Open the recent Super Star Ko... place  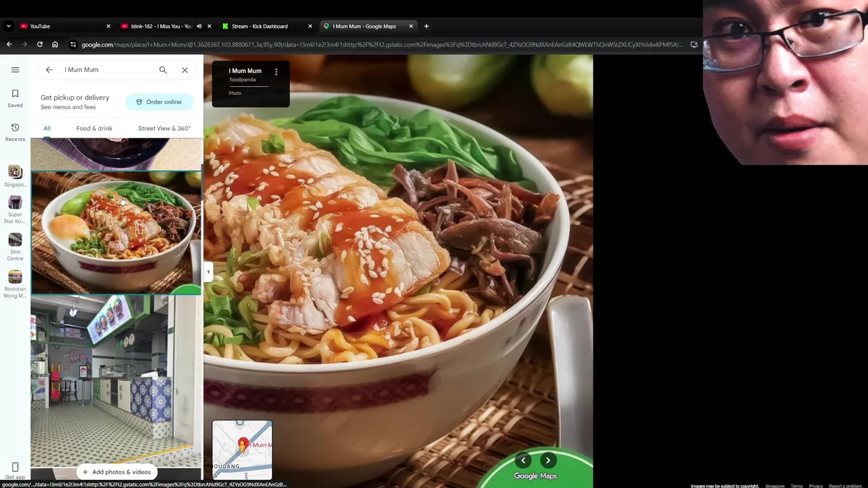coord(15,210)
